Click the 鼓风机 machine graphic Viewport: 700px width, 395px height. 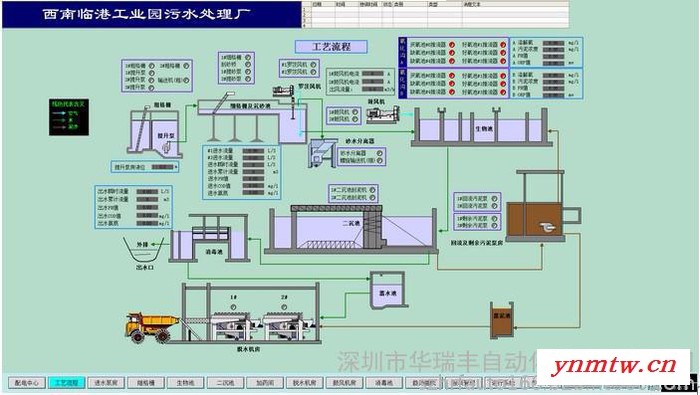[383, 115]
